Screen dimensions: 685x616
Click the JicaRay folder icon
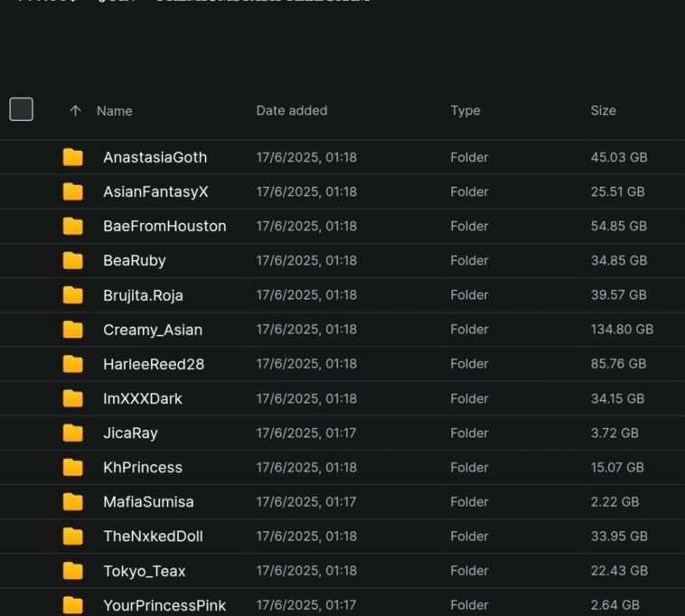(73, 433)
